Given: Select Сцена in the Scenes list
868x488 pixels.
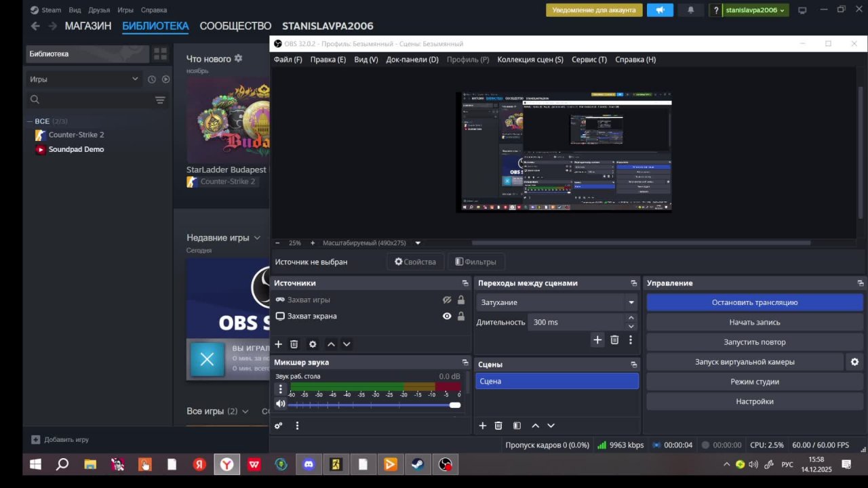Looking at the screenshot, I should click(557, 381).
